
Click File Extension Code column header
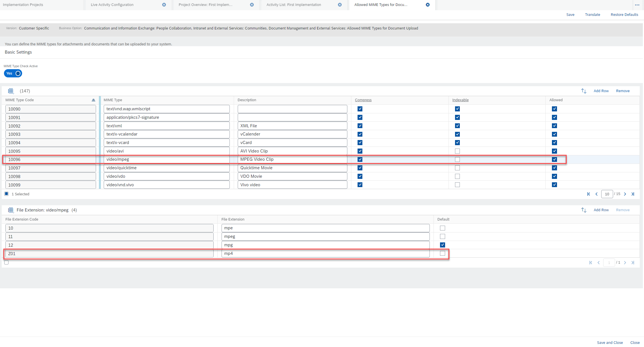(x=22, y=219)
